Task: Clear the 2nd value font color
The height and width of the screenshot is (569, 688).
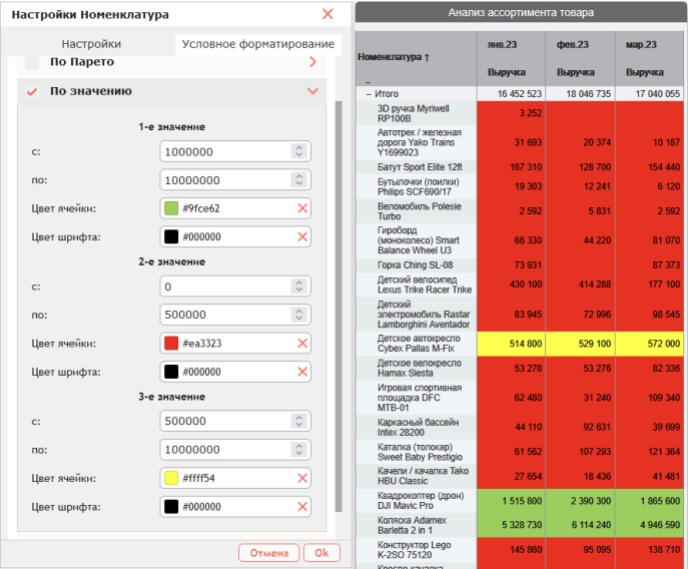Action: coord(302,372)
